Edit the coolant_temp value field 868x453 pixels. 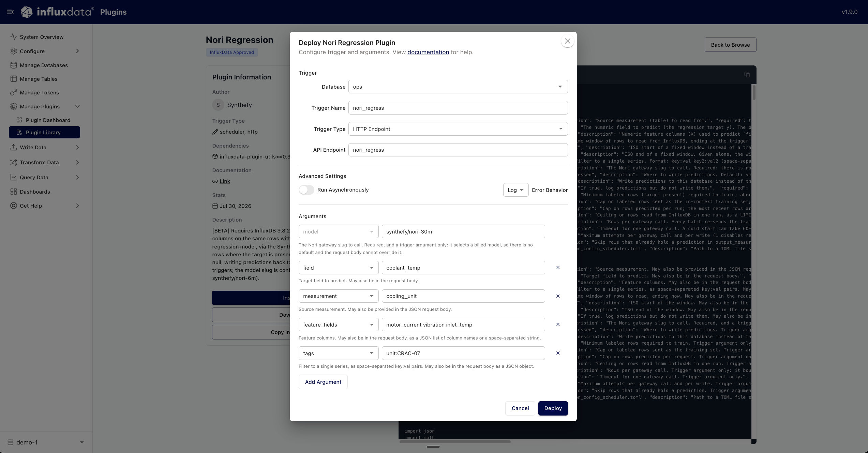pyautogui.click(x=463, y=268)
